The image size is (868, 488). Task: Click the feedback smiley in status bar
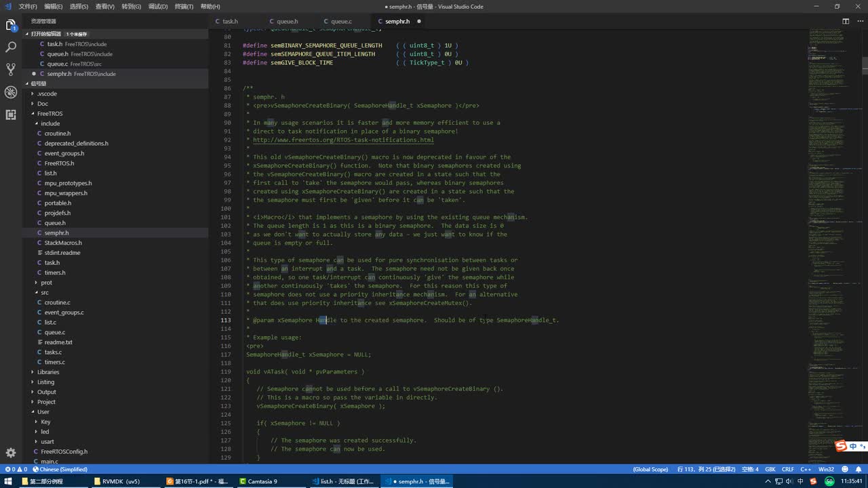(x=844, y=469)
